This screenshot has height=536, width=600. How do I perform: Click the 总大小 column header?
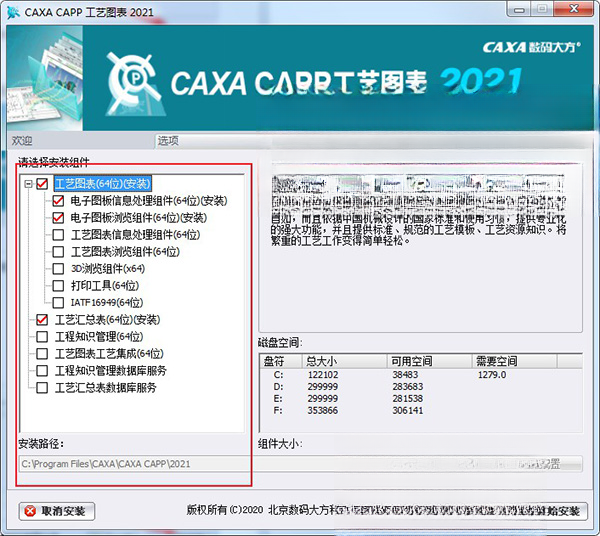click(x=344, y=361)
